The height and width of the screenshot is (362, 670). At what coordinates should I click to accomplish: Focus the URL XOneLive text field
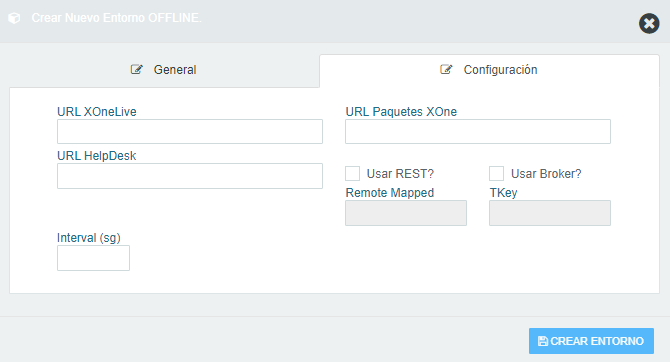(190, 132)
